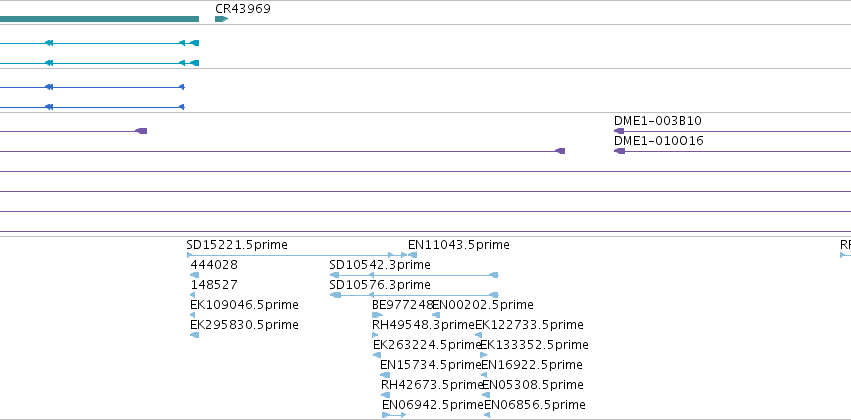851x420 pixels.
Task: Select the EN05308.5prime label
Action: pyautogui.click(x=533, y=385)
